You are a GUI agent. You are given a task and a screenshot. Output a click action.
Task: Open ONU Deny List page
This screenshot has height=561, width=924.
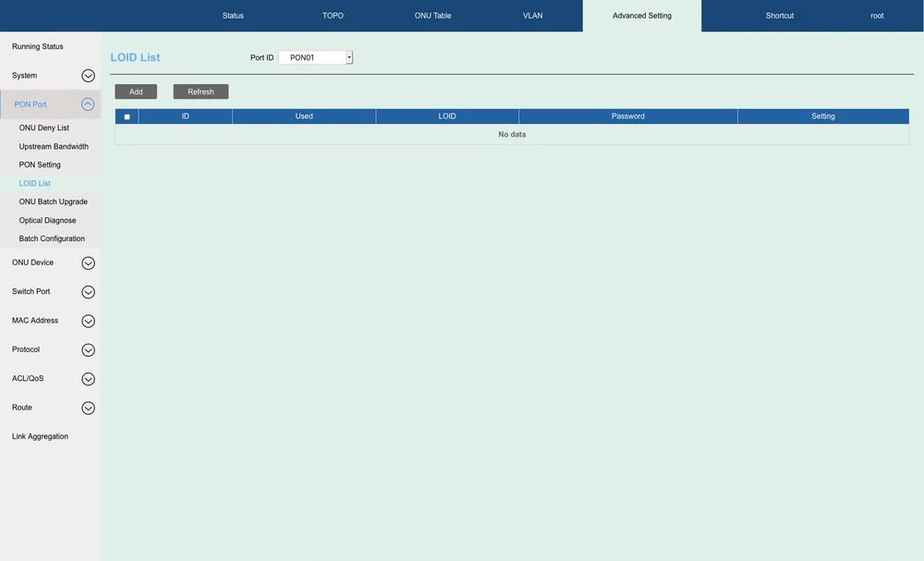[44, 128]
